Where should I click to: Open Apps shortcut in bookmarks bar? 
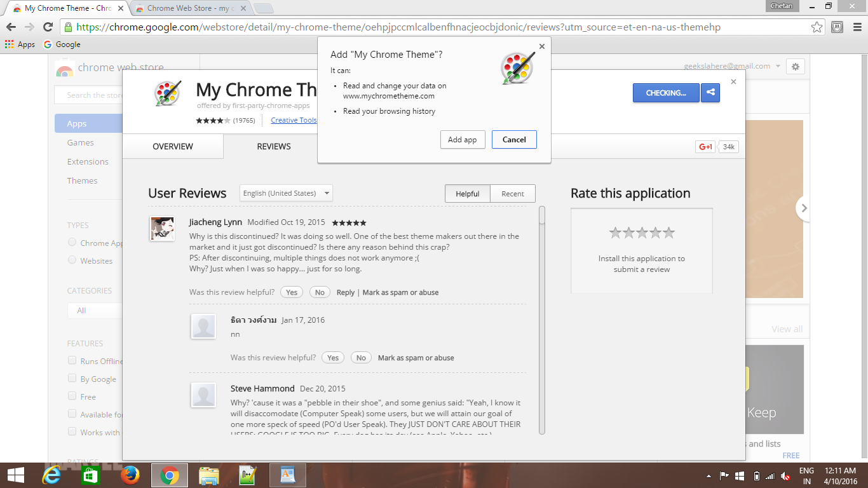click(x=20, y=44)
